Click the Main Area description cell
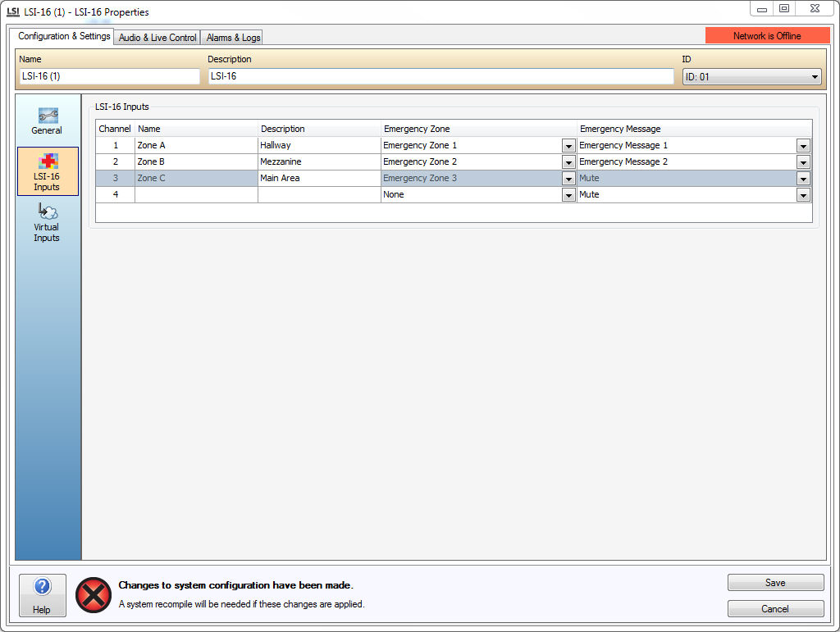Screen dimensions: 840x632 tap(319, 178)
